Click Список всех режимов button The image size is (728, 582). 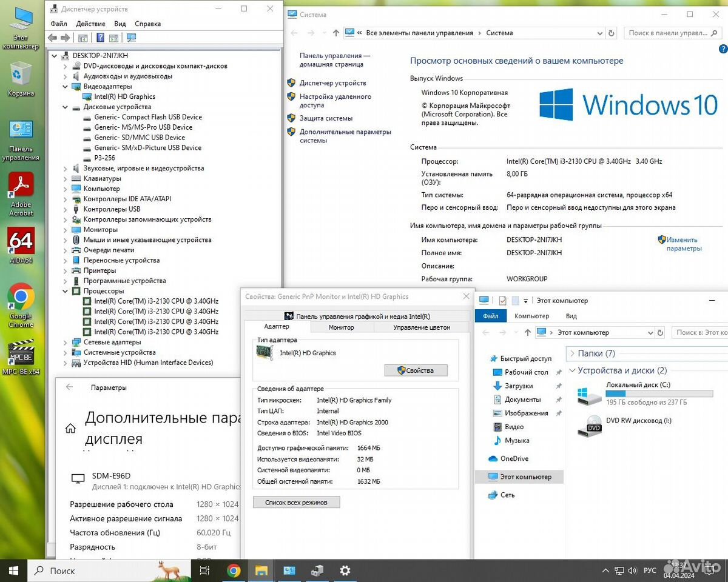(x=296, y=502)
